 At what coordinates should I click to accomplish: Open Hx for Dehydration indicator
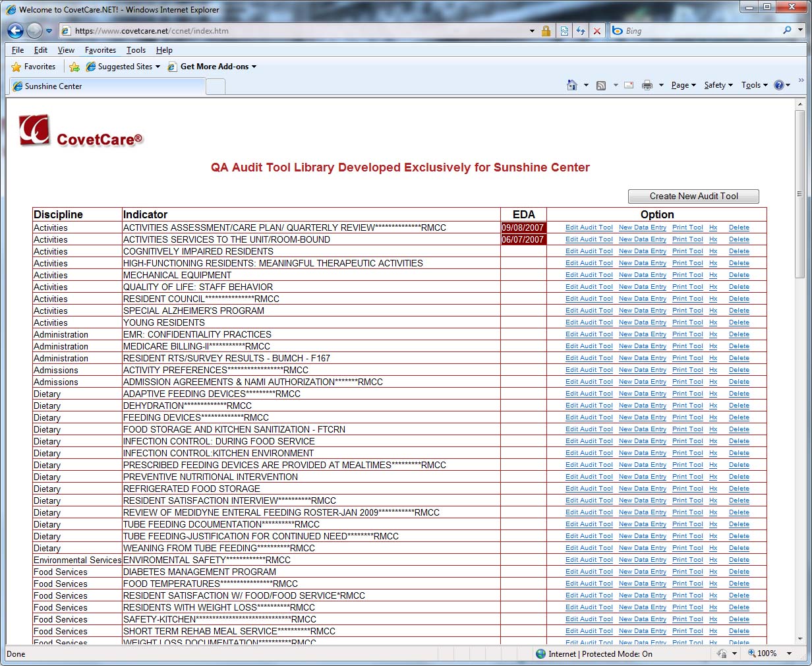click(x=712, y=406)
